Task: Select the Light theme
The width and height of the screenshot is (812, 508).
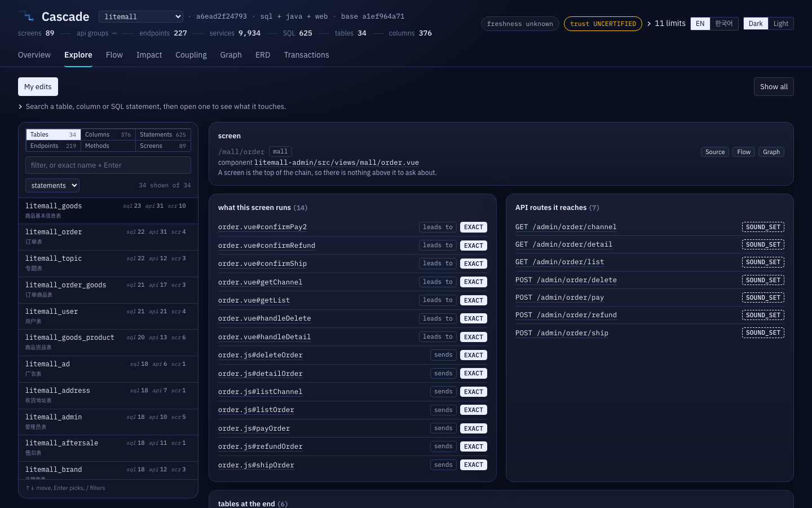Action: click(781, 24)
